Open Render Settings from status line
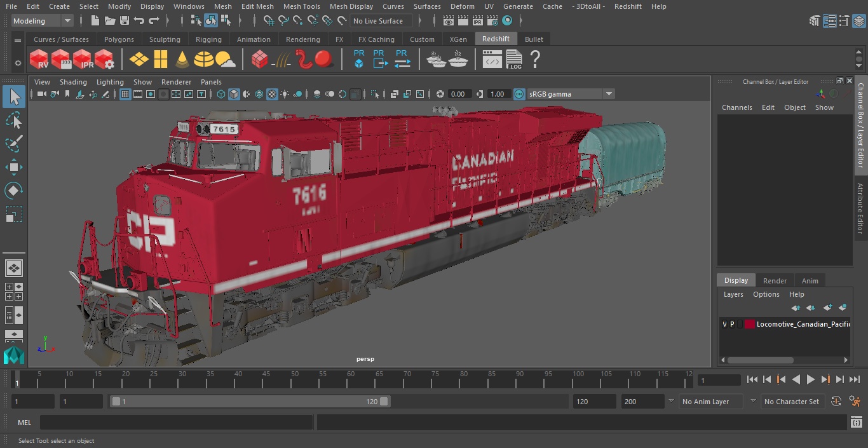868x448 pixels. click(x=492, y=21)
